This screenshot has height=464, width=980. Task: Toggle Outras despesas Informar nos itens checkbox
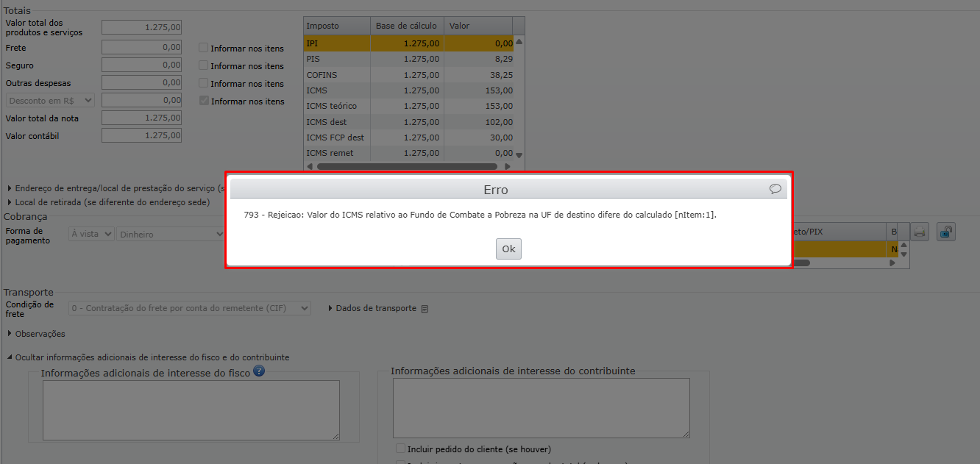coord(204,83)
